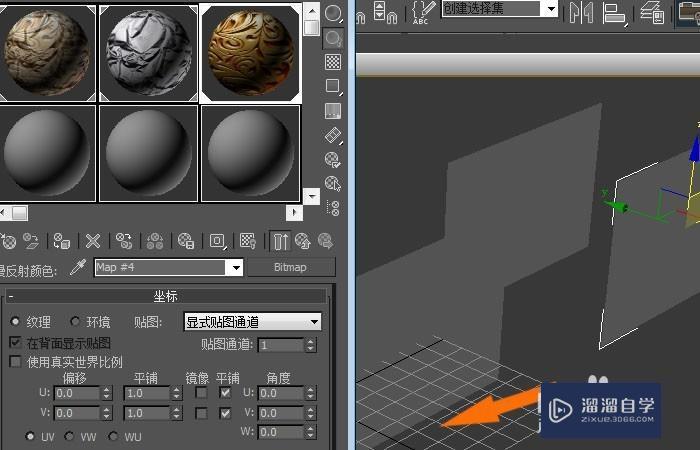The image size is (700, 450).
Task: Click the 贴图通道 spinner arrows
Action: click(x=311, y=345)
